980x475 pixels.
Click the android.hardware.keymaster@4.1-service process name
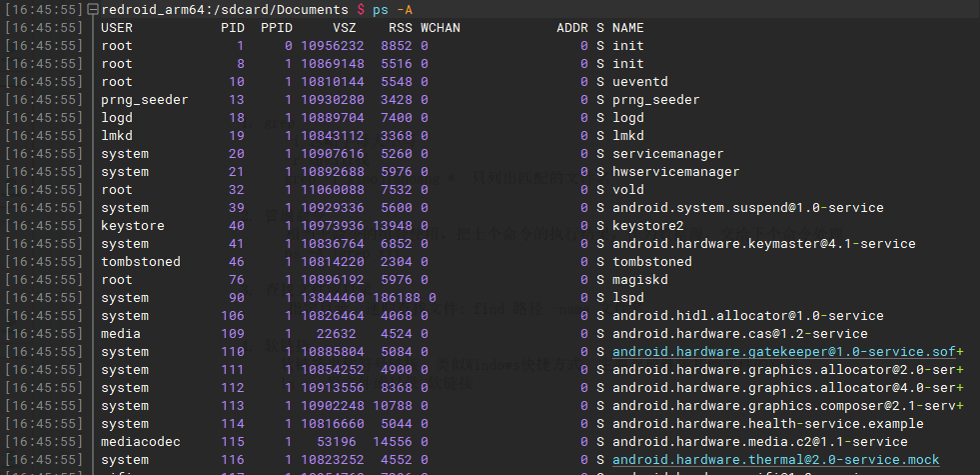(764, 244)
